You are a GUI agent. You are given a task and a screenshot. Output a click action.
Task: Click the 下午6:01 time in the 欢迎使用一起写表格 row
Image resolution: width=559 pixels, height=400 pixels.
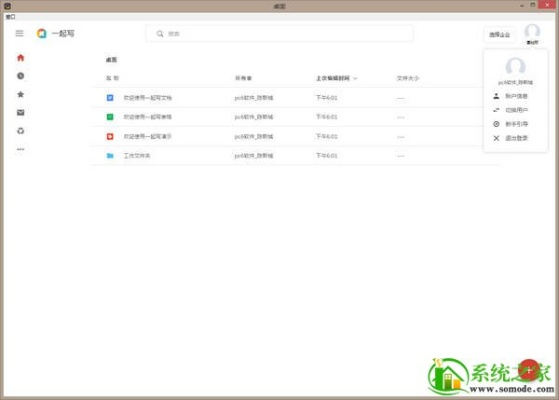tap(327, 117)
